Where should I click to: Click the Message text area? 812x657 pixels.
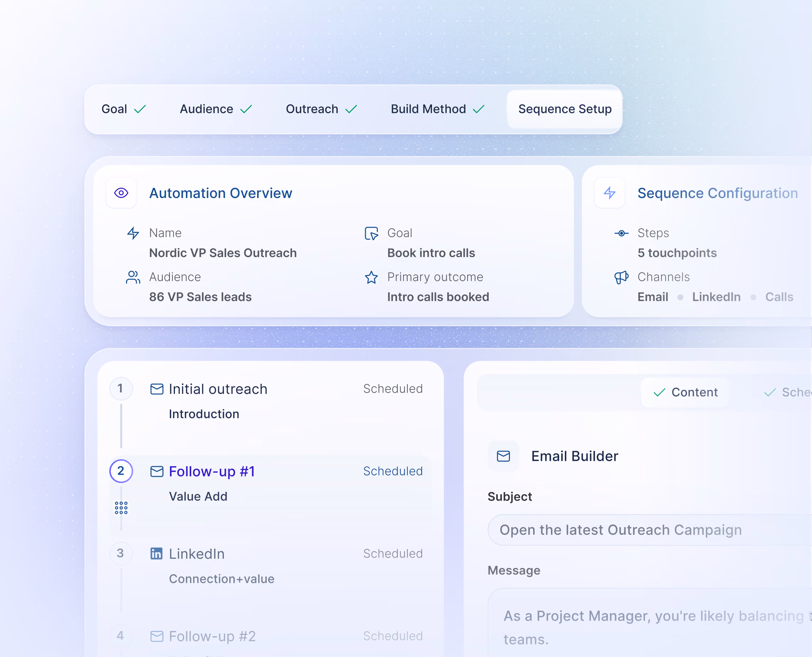(x=650, y=623)
